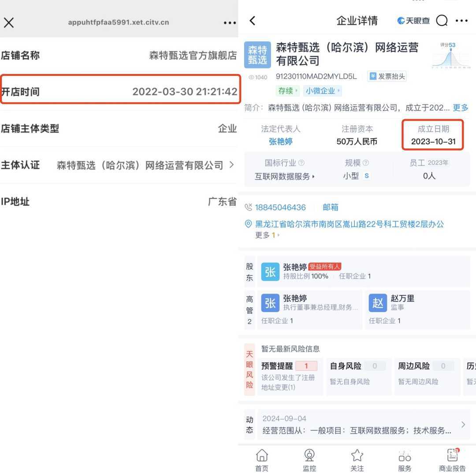
Task: Open executive 张艳婷 executive director card
Action: [x=310, y=310]
